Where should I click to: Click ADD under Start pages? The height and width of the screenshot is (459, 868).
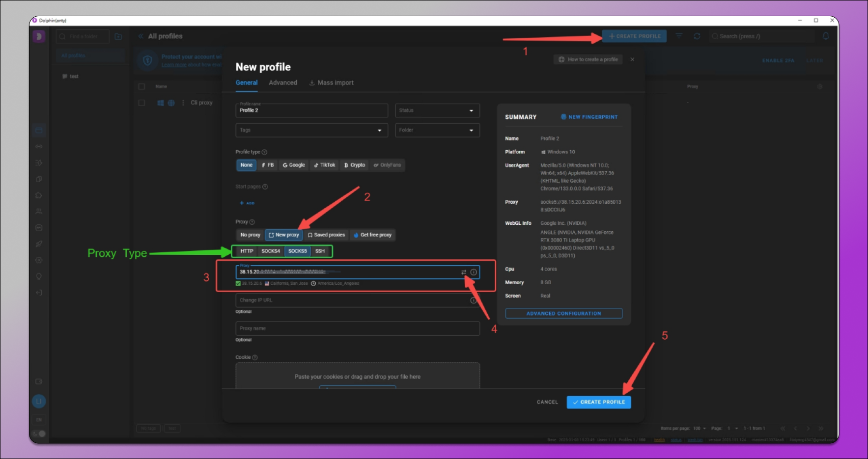click(247, 203)
